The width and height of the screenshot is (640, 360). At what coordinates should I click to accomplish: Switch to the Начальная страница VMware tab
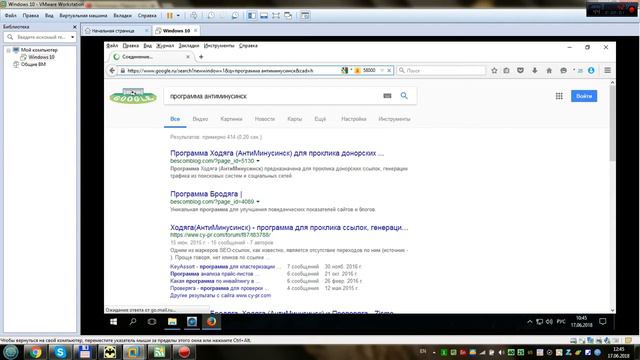(113, 31)
